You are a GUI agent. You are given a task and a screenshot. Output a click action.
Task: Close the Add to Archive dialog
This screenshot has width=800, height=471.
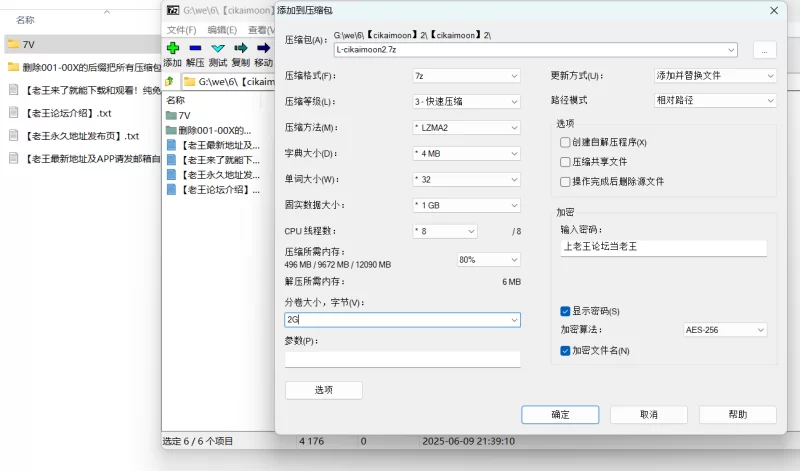click(774, 10)
